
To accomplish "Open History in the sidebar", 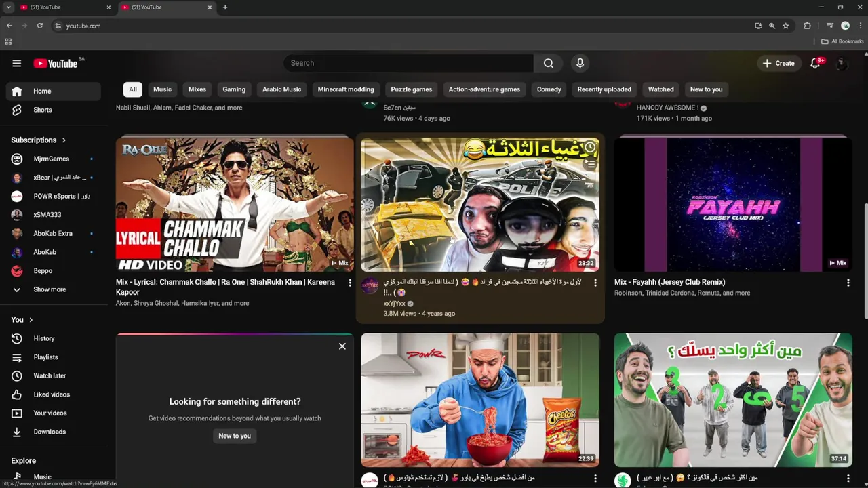I will click(53, 338).
